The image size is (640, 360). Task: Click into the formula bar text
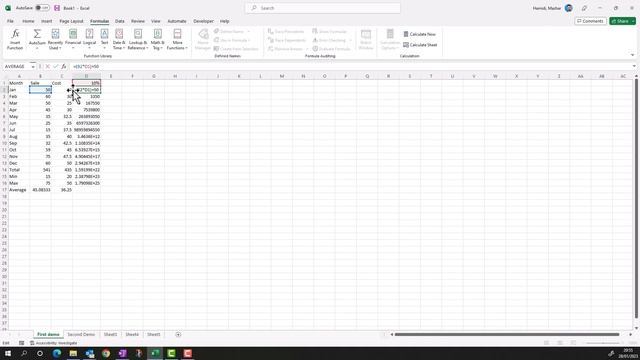[350, 67]
